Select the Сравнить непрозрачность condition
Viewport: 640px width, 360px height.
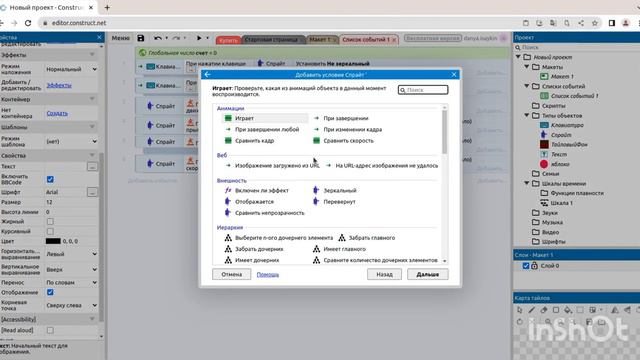pos(269,213)
